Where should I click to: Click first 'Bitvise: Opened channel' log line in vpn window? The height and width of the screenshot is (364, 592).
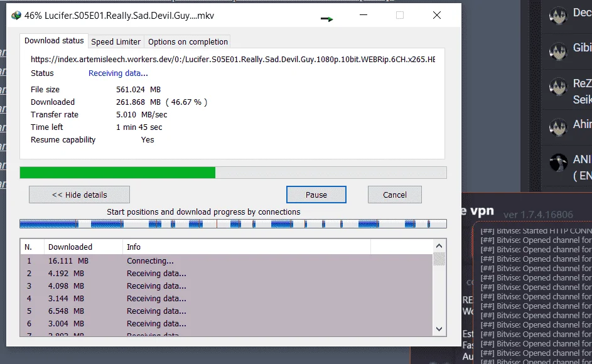coord(536,240)
